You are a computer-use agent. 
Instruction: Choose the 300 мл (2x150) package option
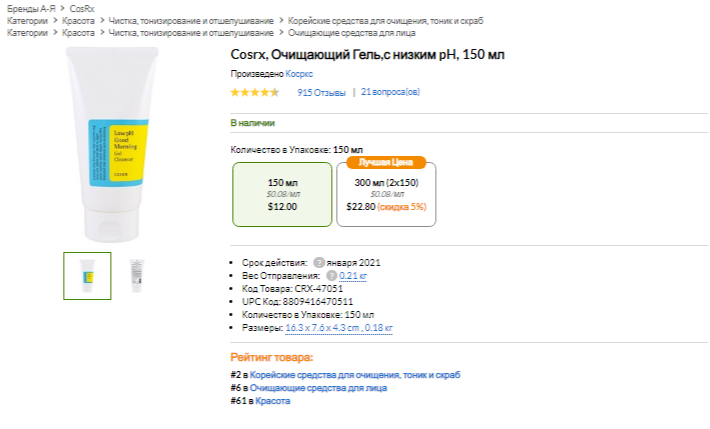[x=386, y=194]
